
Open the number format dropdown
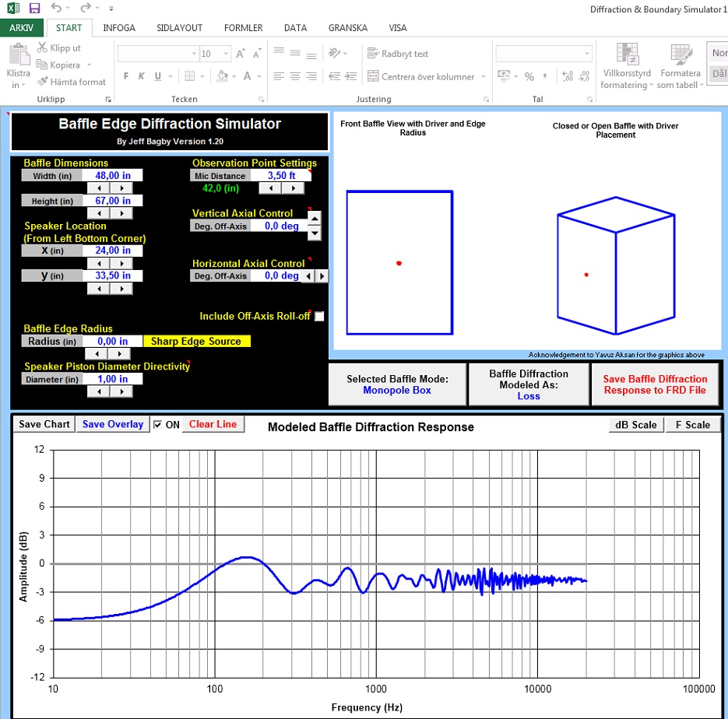[x=587, y=54]
